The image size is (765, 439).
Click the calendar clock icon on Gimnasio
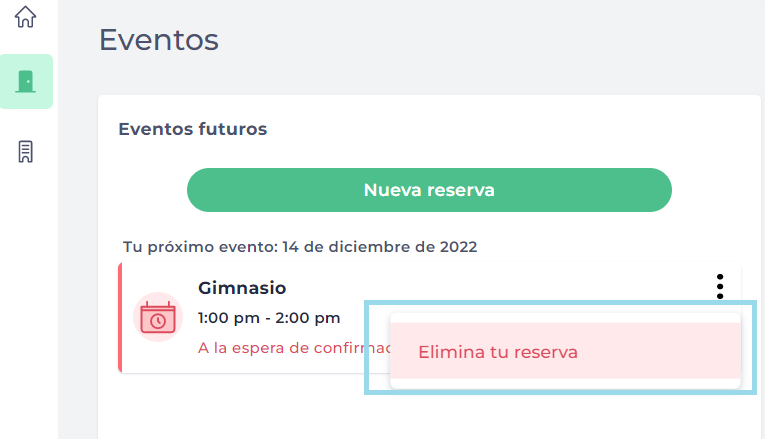coord(157,317)
